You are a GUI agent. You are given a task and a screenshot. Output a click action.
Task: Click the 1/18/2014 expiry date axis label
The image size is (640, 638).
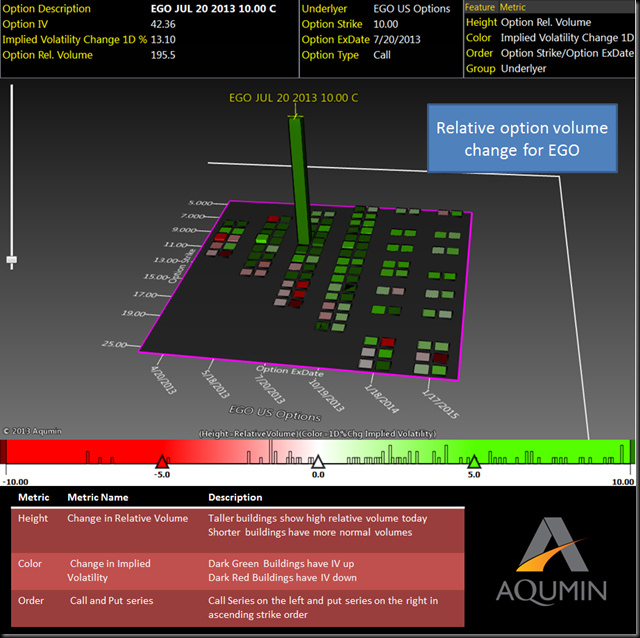382,399
